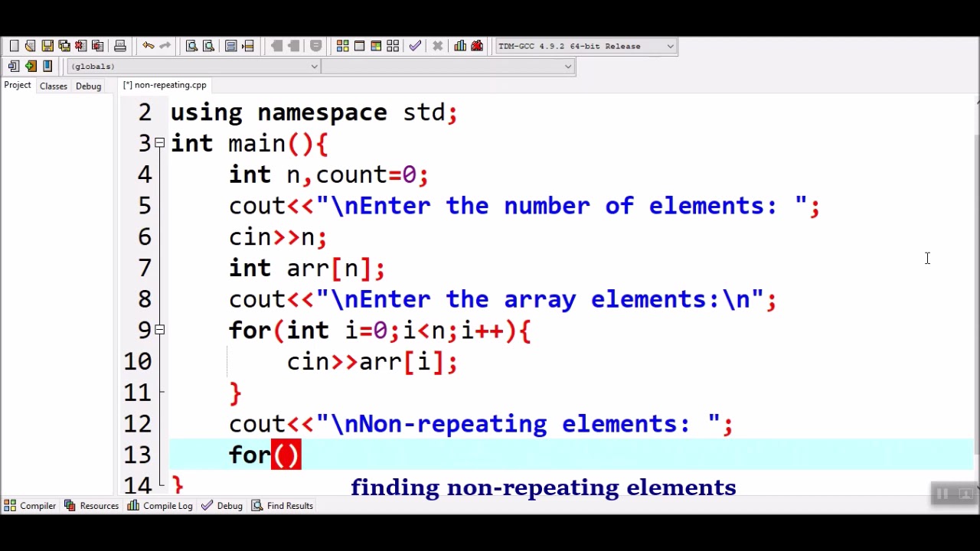Viewport: 980px width, 551px height.
Task: Click on 'cin>>n;' code line
Action: [x=278, y=237]
